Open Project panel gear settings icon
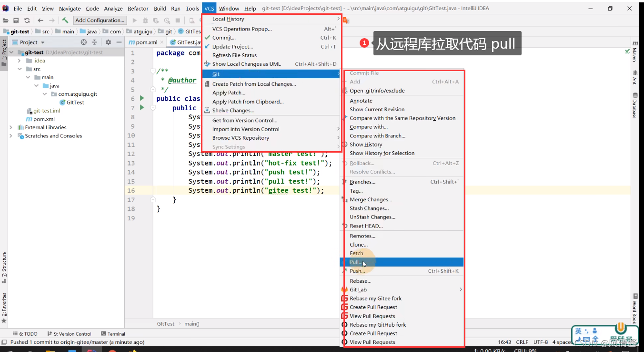This screenshot has height=352, width=644. [108, 42]
